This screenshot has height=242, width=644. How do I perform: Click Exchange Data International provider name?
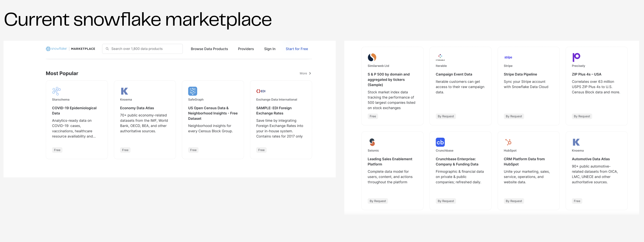[276, 100]
